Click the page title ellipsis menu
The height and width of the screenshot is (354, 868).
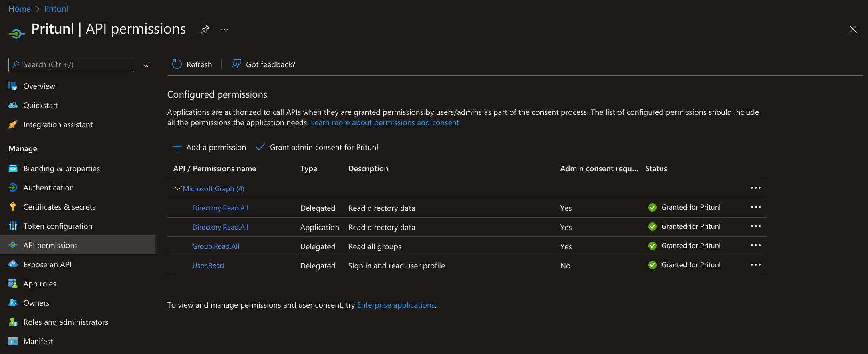224,29
